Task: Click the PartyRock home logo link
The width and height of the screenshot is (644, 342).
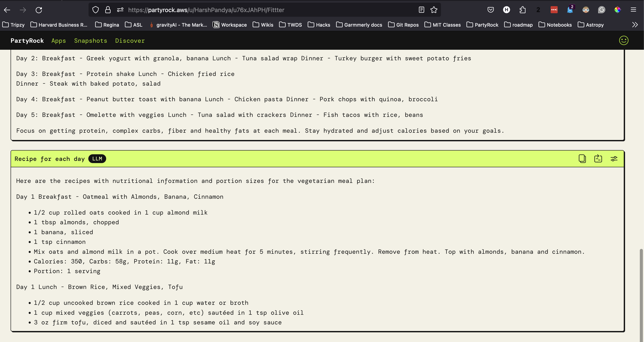Action: (x=27, y=41)
